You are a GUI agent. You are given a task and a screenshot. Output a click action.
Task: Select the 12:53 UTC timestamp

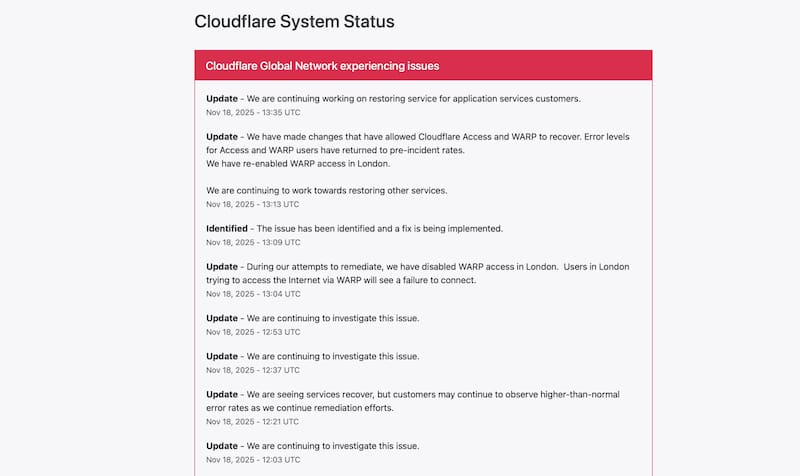(252, 332)
